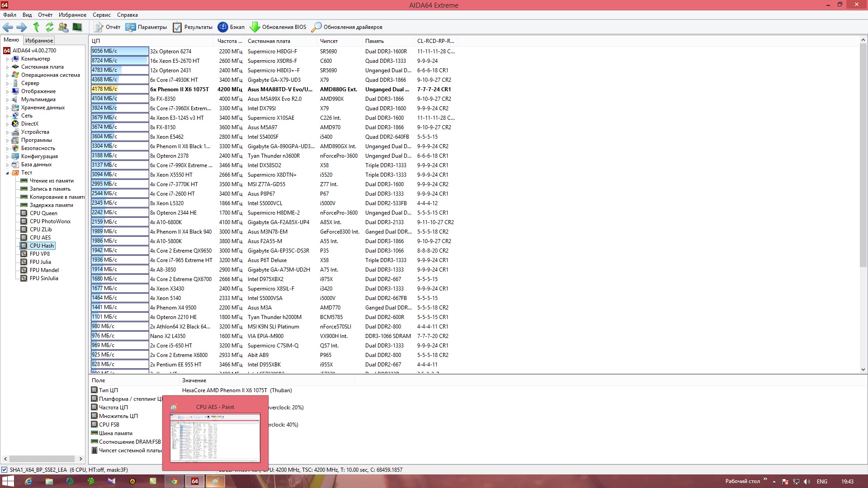
Task: Click the left panel horizontal scrollbar
Action: point(43,459)
